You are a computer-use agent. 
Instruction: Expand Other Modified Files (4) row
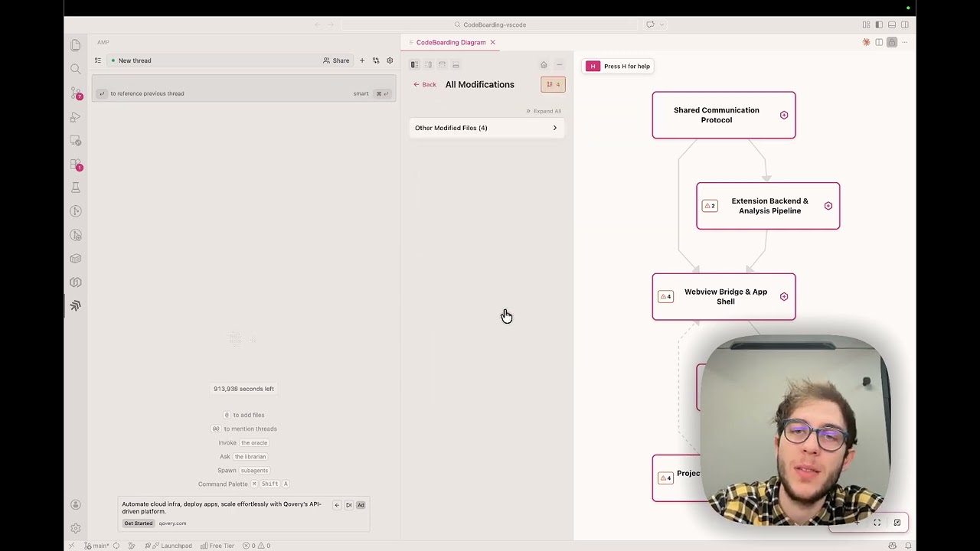click(486, 128)
